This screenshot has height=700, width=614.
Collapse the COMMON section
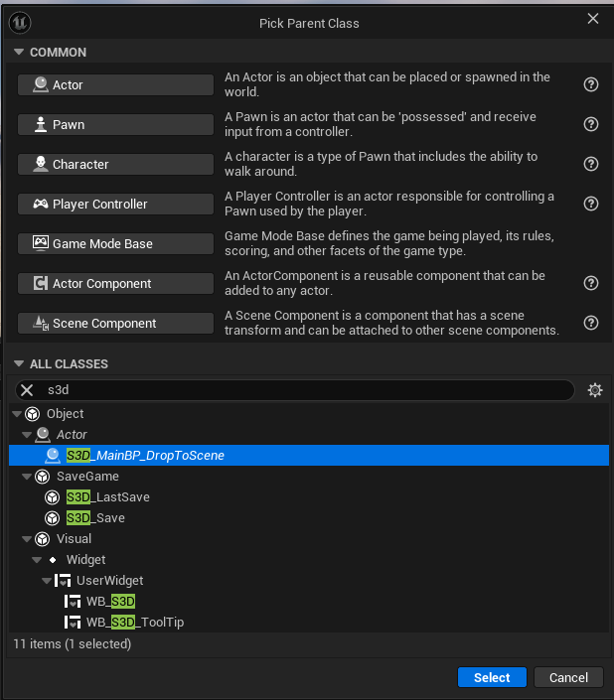pyautogui.click(x=19, y=53)
